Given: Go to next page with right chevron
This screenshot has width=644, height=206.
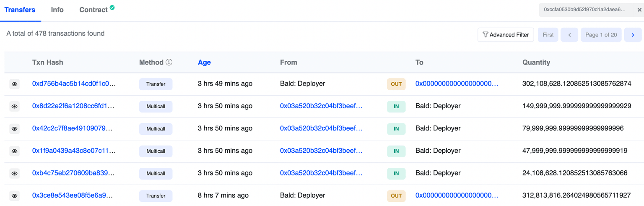Looking at the screenshot, I should point(633,35).
